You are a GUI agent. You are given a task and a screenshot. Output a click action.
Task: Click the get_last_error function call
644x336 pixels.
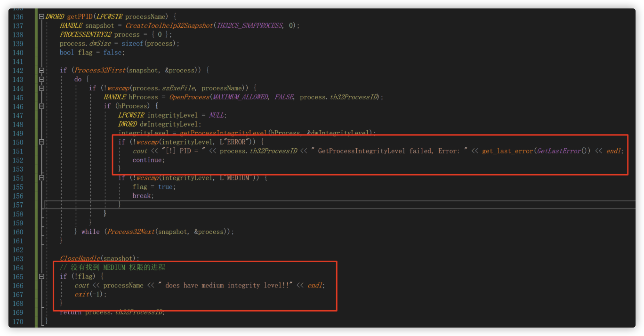pyautogui.click(x=507, y=151)
